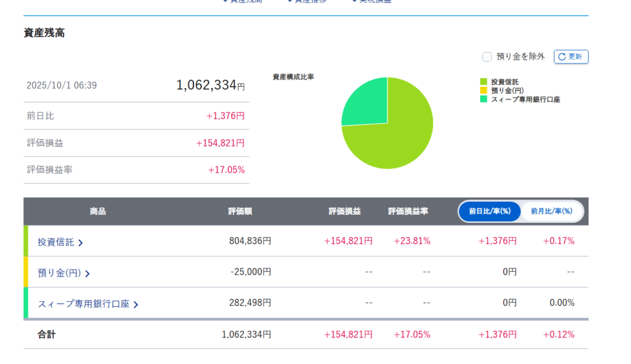The height and width of the screenshot is (364, 631).
Task: Click the 評価額 column header
Action: [x=240, y=211]
